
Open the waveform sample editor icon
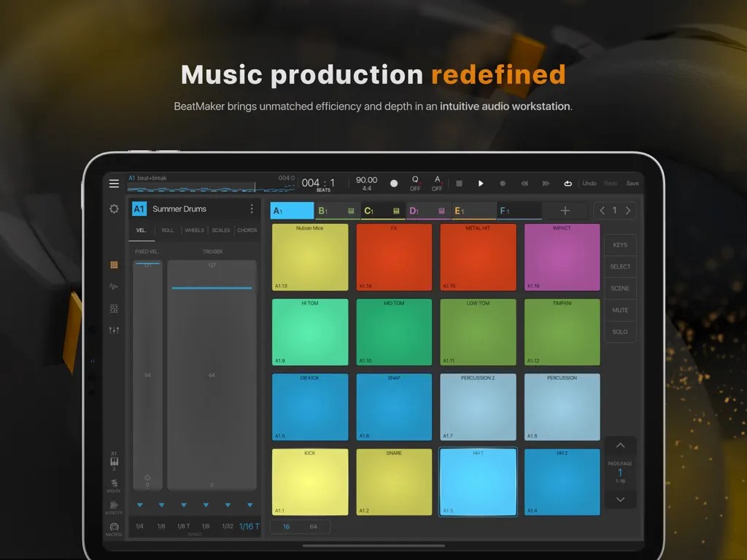114,287
